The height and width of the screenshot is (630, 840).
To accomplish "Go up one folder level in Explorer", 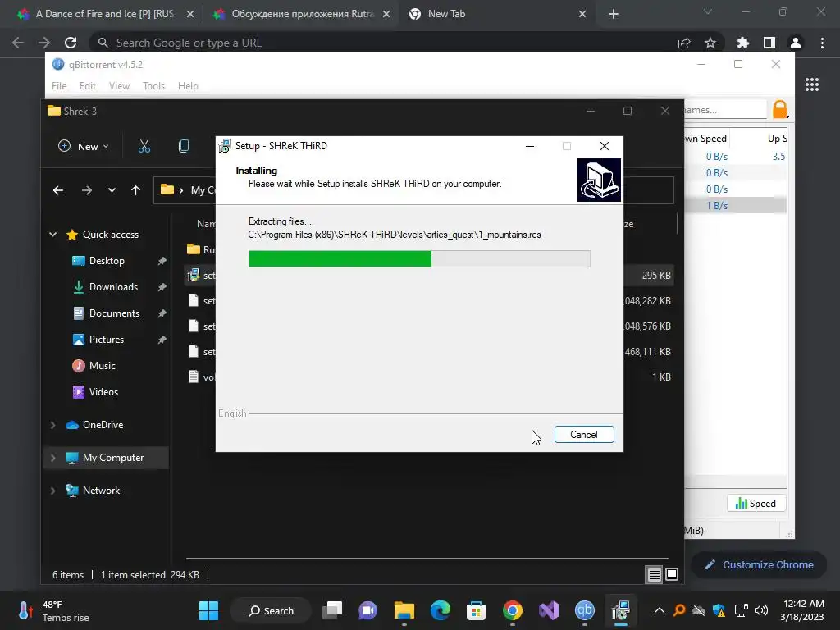I will click(135, 190).
